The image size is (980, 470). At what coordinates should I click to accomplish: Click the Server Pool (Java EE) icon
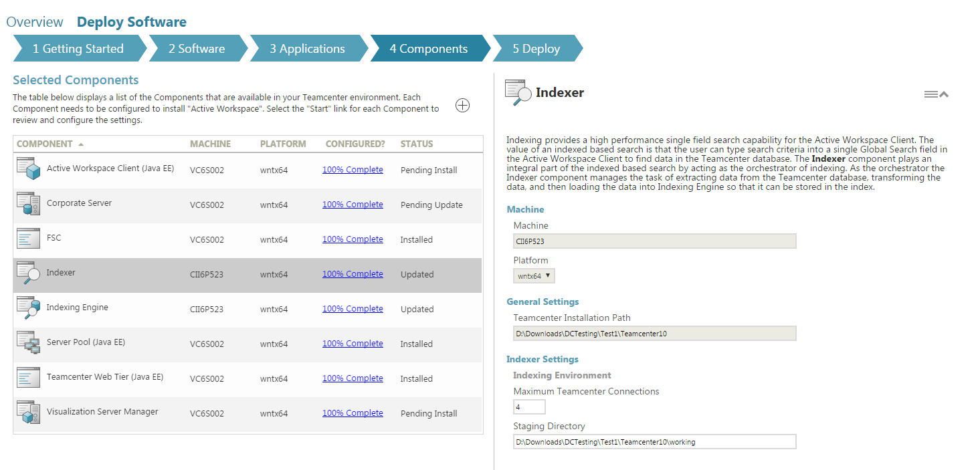29,343
